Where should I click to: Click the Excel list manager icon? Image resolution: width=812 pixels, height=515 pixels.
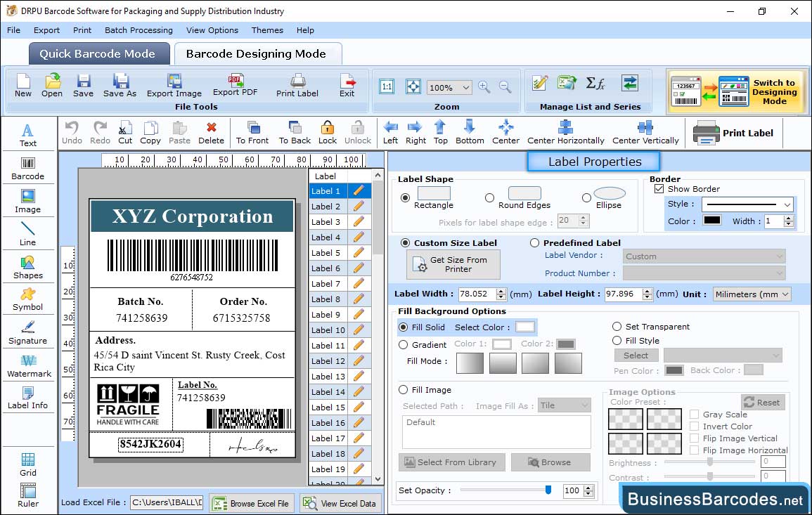point(567,83)
